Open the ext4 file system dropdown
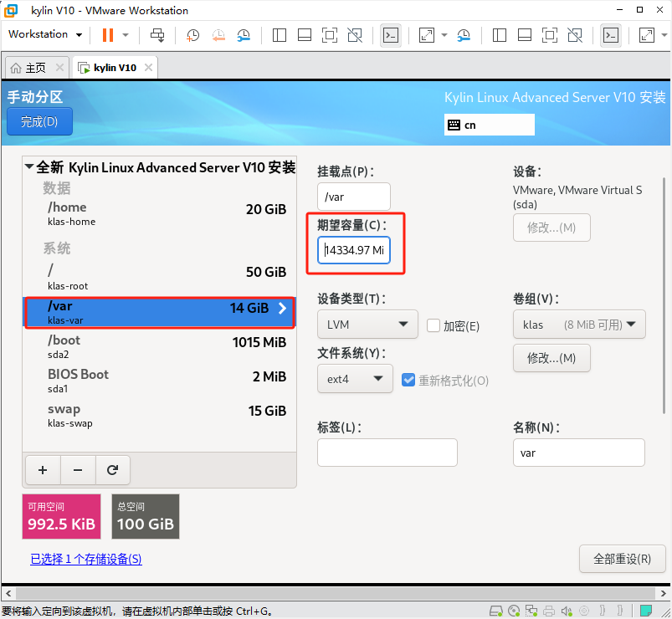The height and width of the screenshot is (619, 672). 355,379
